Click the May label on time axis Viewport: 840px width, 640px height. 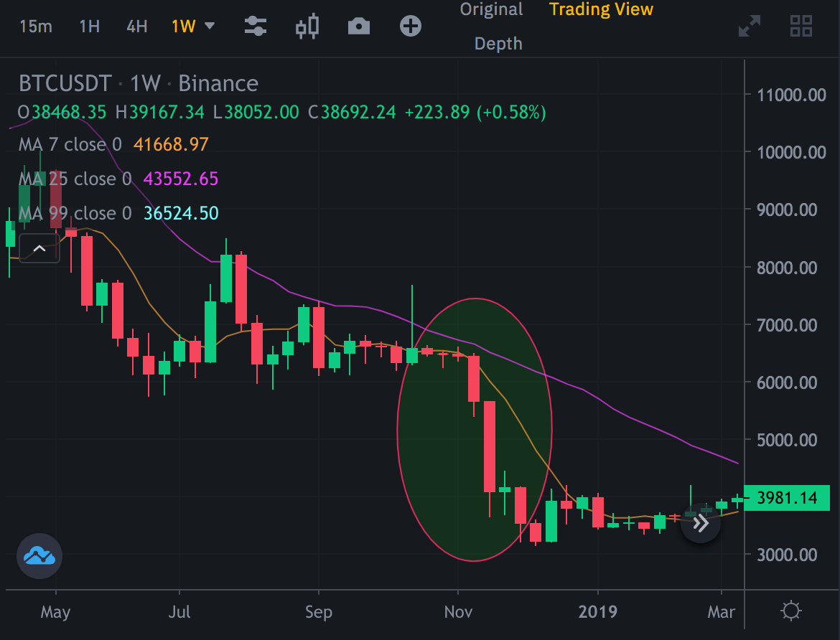coord(56,612)
